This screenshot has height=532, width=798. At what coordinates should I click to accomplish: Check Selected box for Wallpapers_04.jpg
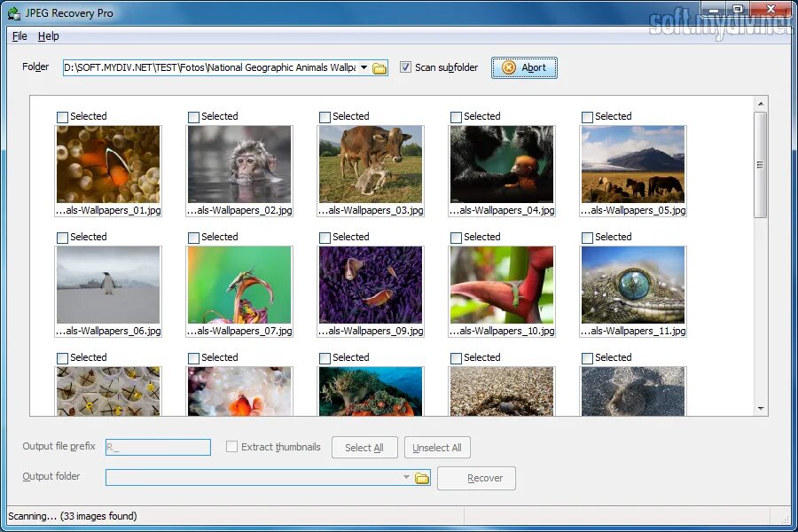click(456, 117)
